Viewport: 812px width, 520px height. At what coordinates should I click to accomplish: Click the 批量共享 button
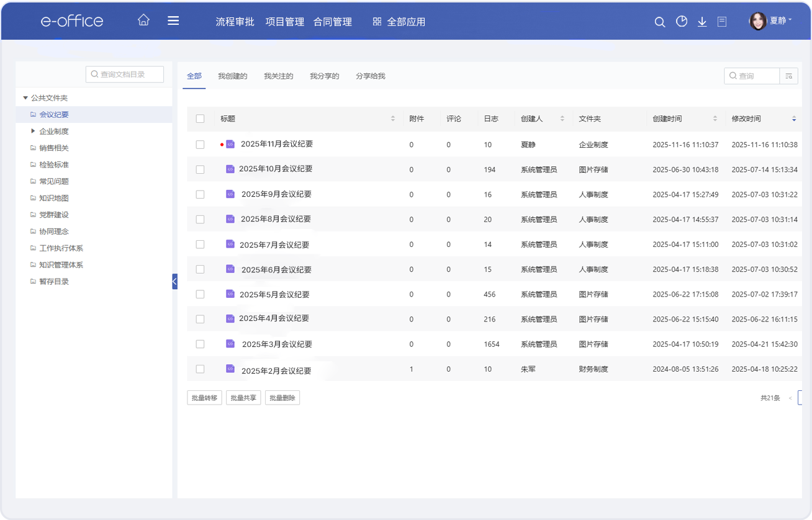pos(243,398)
